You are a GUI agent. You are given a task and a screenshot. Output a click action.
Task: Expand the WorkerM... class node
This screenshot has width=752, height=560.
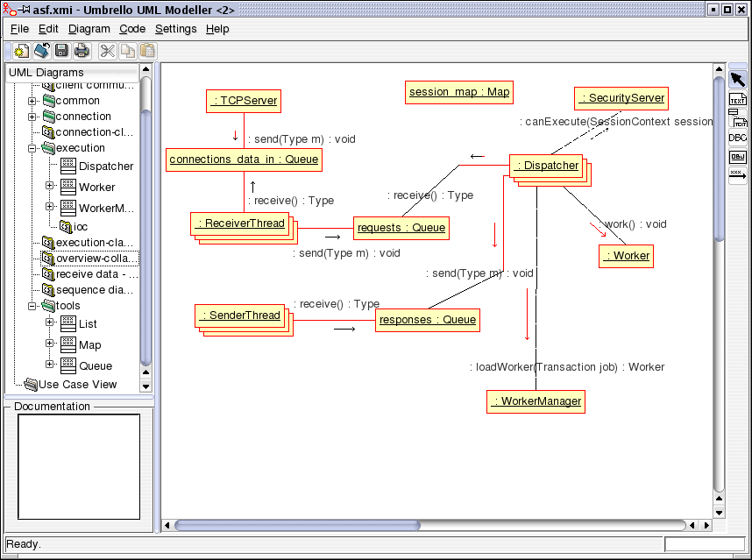tap(49, 206)
